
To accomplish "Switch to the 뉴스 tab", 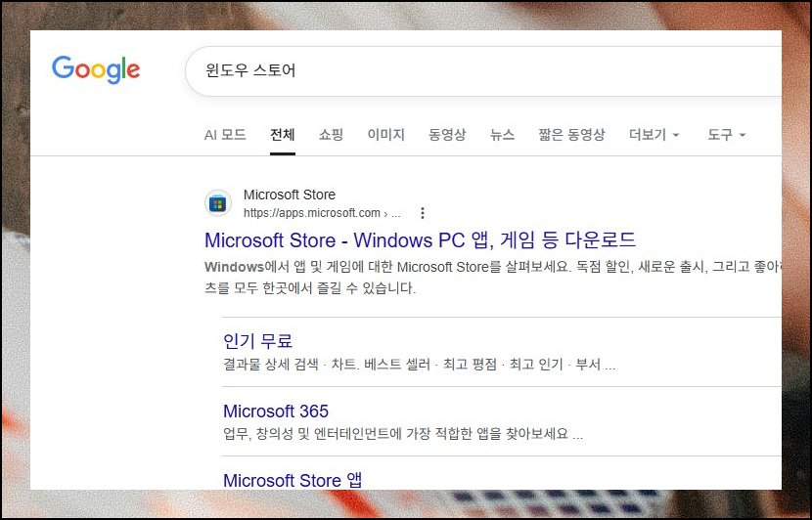I will 502,135.
